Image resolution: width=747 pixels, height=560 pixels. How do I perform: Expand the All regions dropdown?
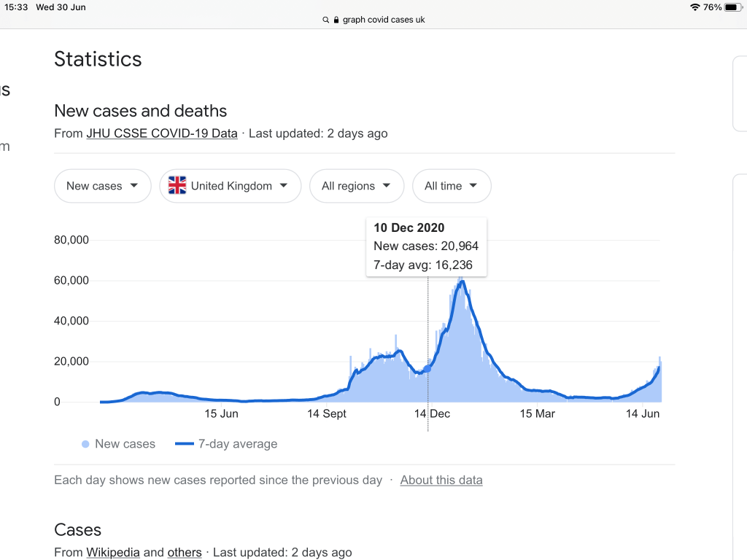(x=356, y=186)
